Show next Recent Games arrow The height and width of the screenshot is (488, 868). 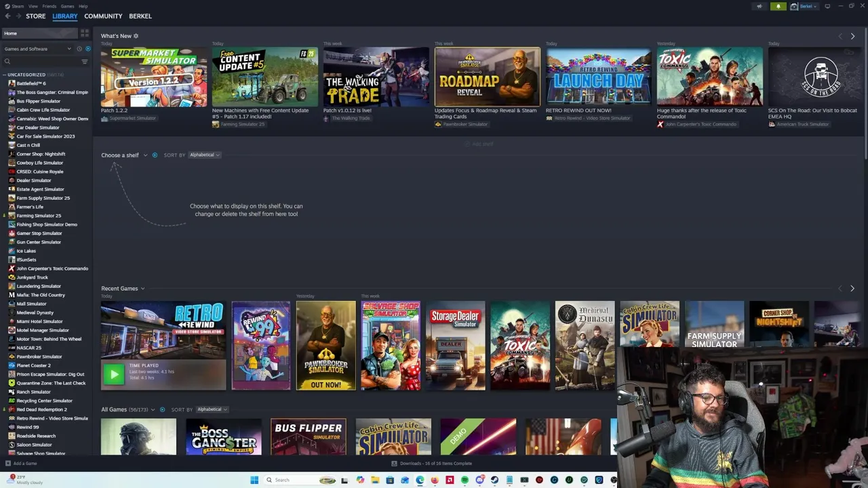coord(852,289)
